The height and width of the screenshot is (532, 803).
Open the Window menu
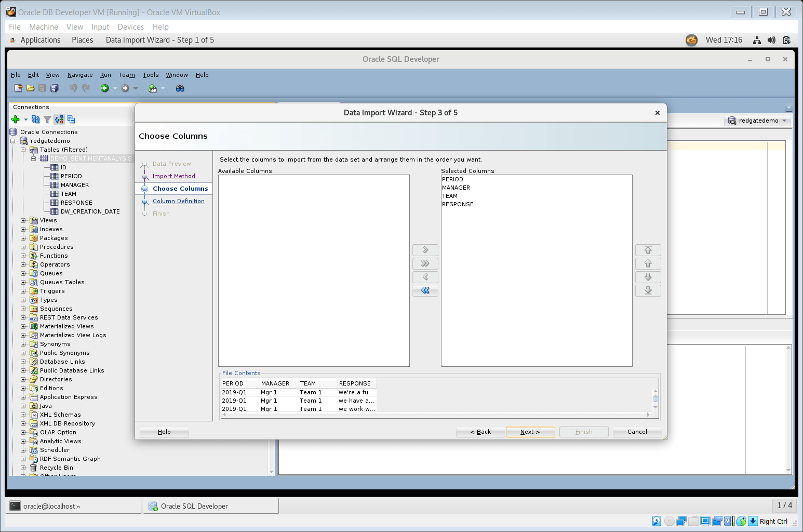point(177,75)
